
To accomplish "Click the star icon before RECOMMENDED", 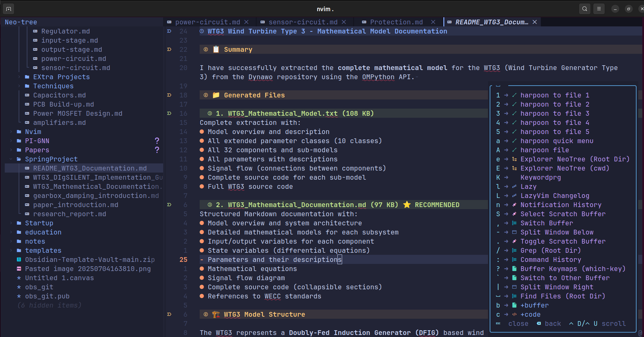I will pos(407,205).
